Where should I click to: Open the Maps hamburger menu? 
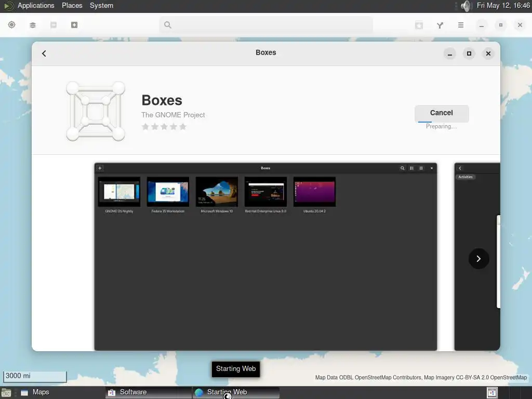[x=461, y=25]
